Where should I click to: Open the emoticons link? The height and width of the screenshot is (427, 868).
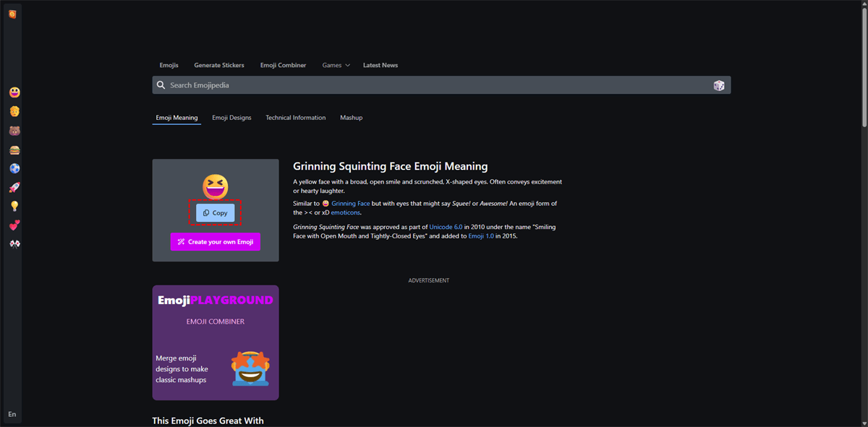point(346,213)
